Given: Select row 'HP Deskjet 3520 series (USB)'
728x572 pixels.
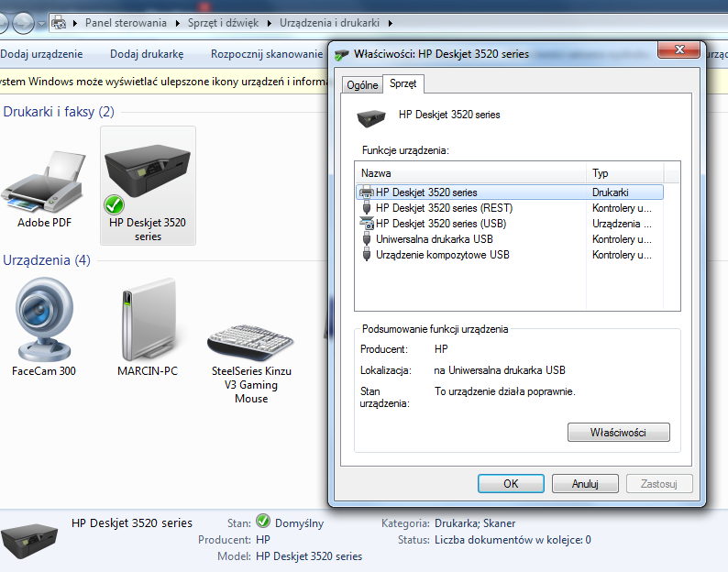Looking at the screenshot, I should (x=509, y=224).
